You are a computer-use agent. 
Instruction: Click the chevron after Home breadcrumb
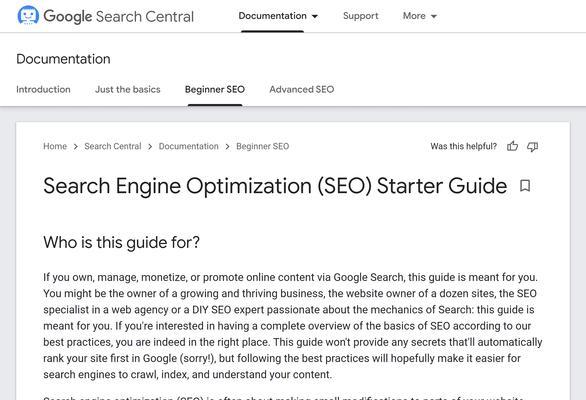coord(75,147)
